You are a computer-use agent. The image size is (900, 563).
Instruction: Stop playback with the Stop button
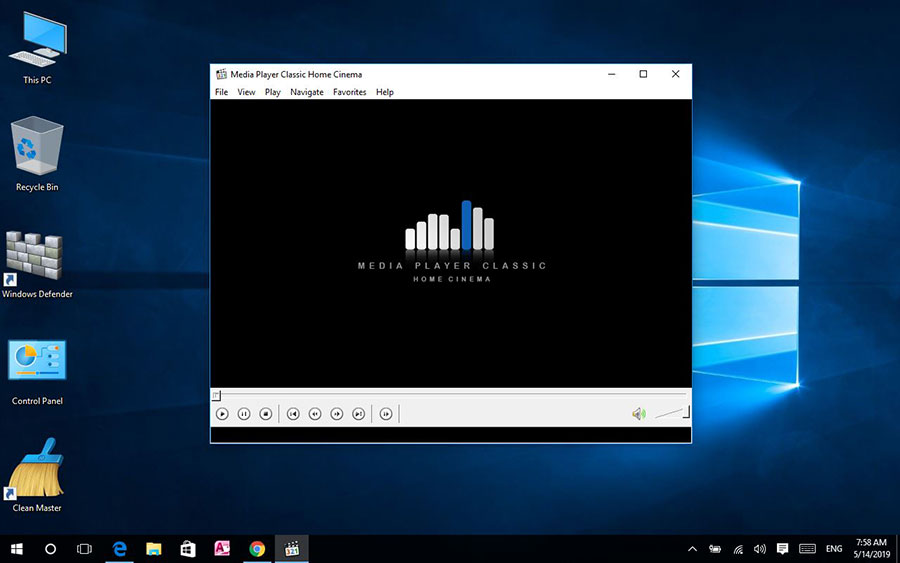pyautogui.click(x=266, y=414)
